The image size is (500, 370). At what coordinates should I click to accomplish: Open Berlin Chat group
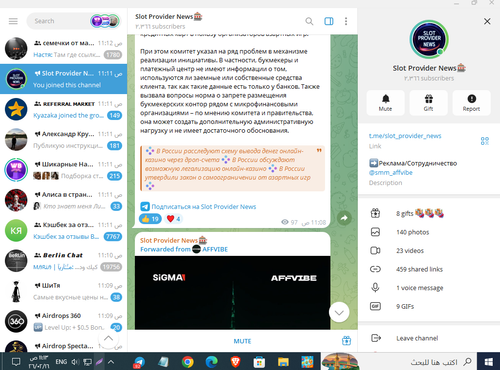(x=63, y=261)
